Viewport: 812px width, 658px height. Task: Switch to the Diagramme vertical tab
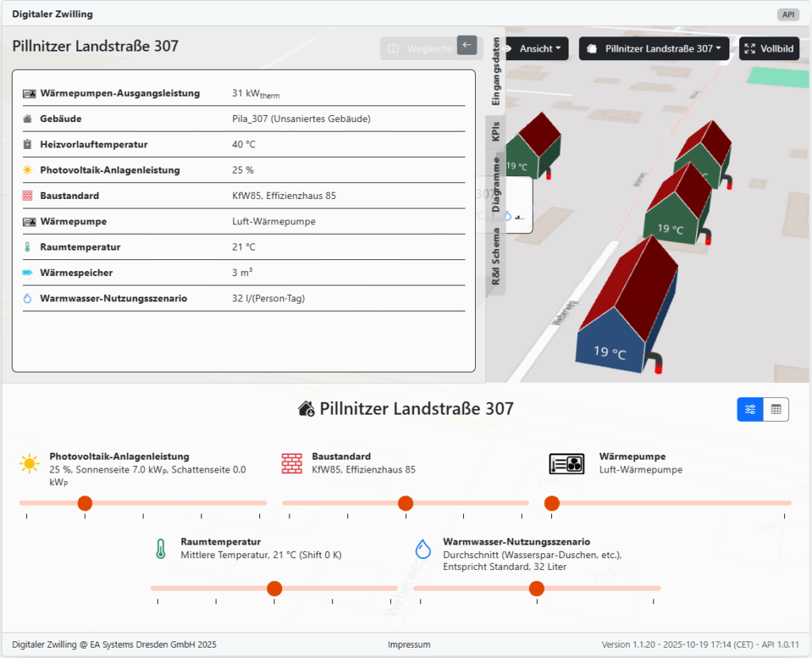tap(496, 184)
